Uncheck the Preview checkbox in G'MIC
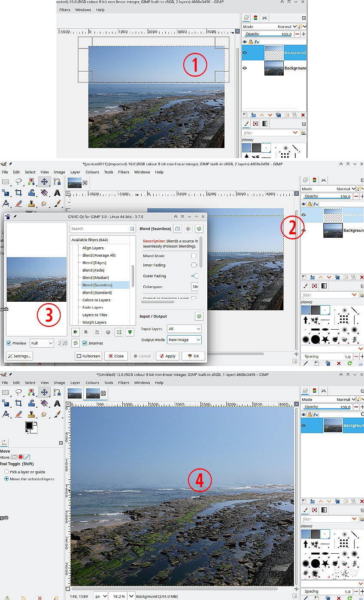364x600 pixels. (x=9, y=343)
